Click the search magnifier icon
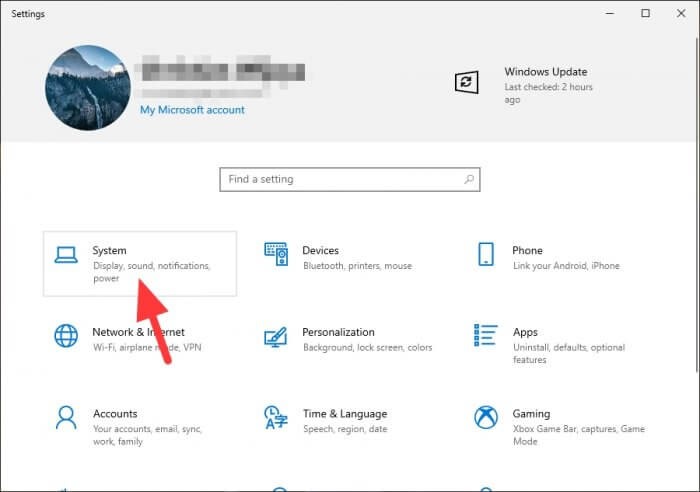 [x=469, y=179]
